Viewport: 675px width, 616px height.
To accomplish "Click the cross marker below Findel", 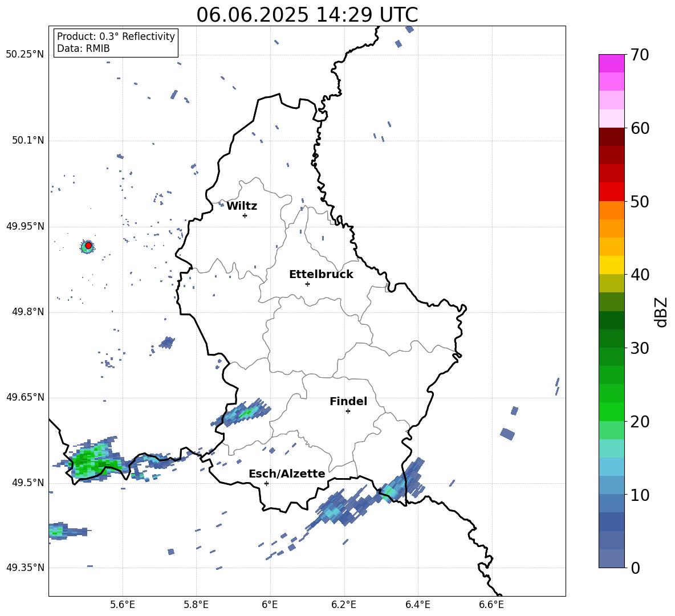I will 348,411.
